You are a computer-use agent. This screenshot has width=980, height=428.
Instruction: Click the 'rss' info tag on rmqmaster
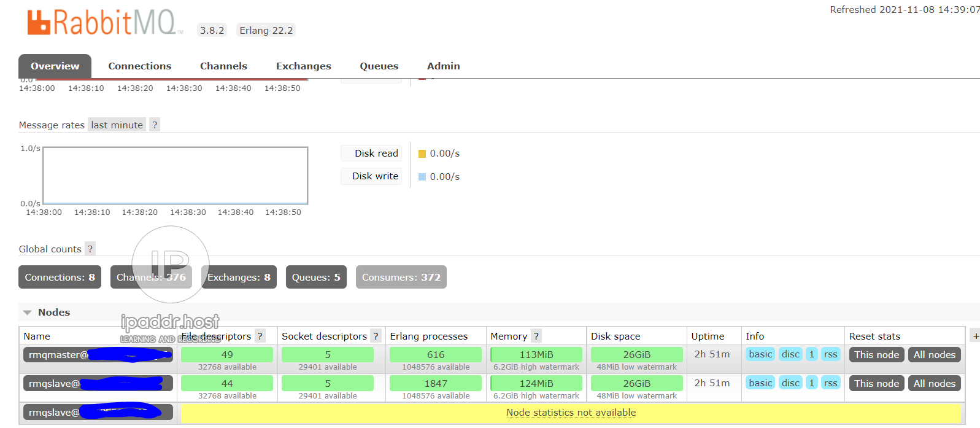[830, 354]
